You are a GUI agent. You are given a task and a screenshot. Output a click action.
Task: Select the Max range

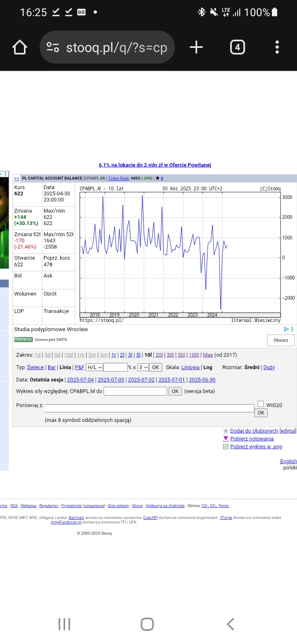tap(208, 355)
